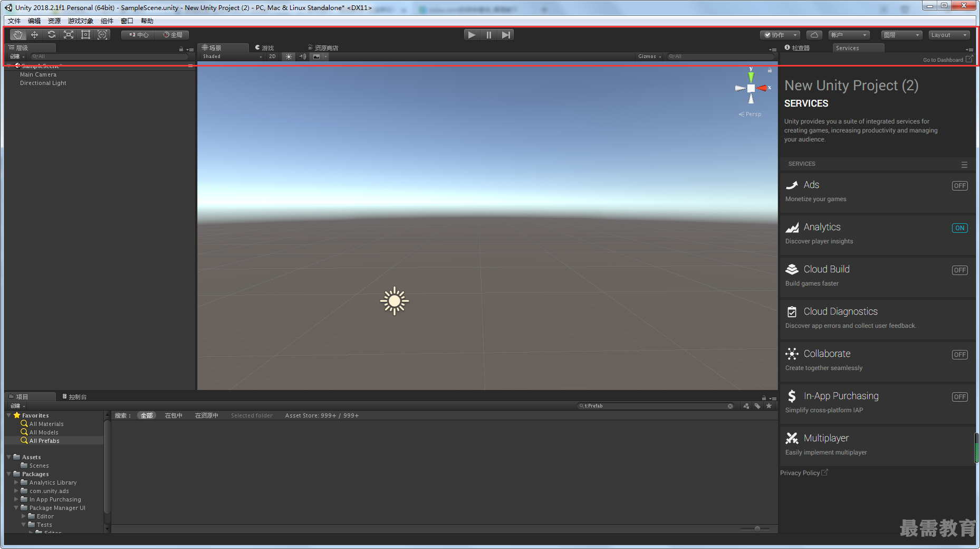Viewport: 980px width, 549px height.
Task: Open the 协作 collaborate dropdown
Action: pyautogui.click(x=780, y=35)
